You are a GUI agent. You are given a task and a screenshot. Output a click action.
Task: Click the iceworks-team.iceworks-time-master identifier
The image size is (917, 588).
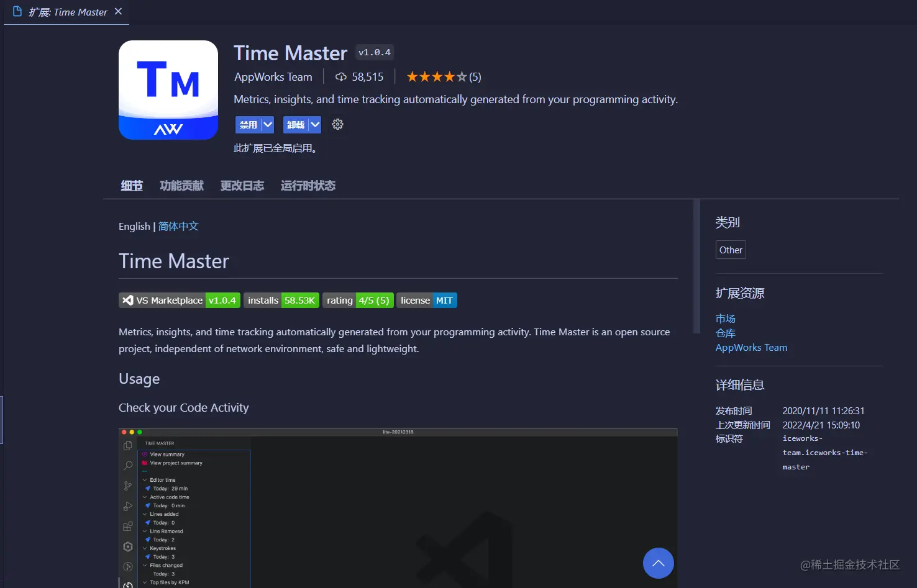click(825, 453)
